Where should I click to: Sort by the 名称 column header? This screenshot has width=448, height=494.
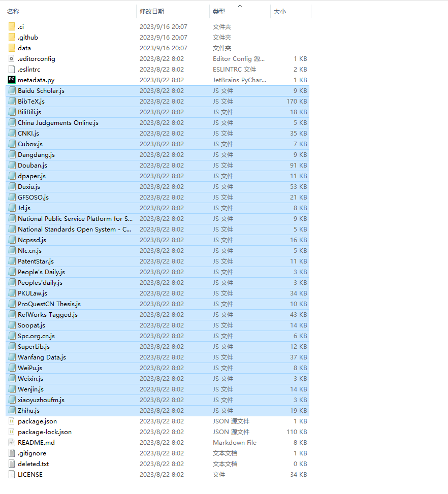[x=13, y=11]
